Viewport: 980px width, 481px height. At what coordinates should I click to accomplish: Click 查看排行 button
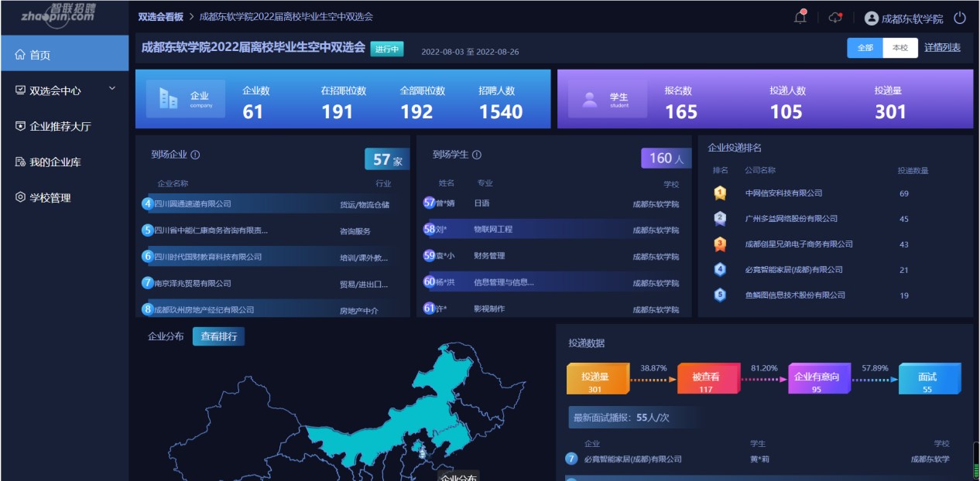click(x=218, y=336)
